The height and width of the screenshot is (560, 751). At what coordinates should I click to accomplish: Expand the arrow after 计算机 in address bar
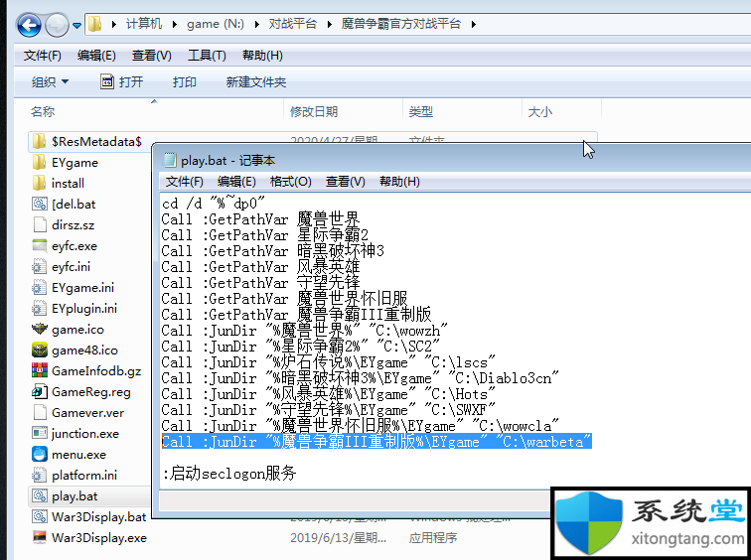175,24
